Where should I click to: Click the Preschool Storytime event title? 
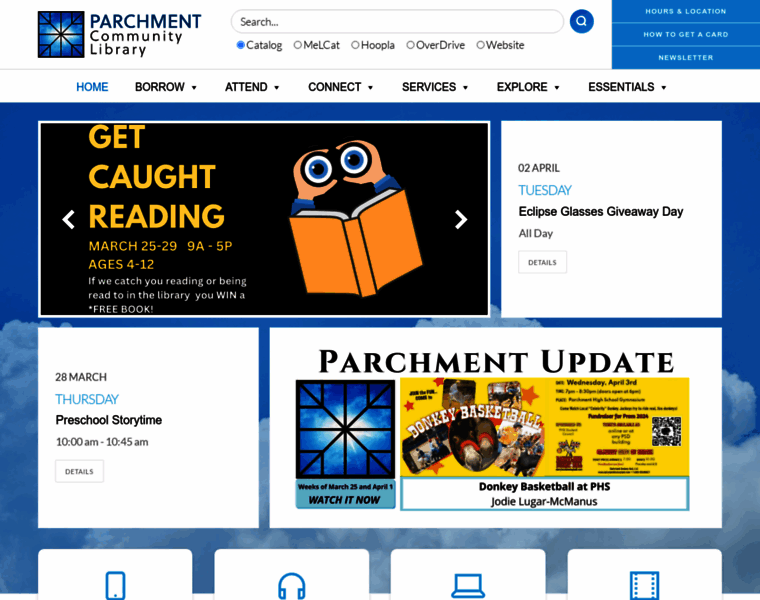(x=109, y=420)
